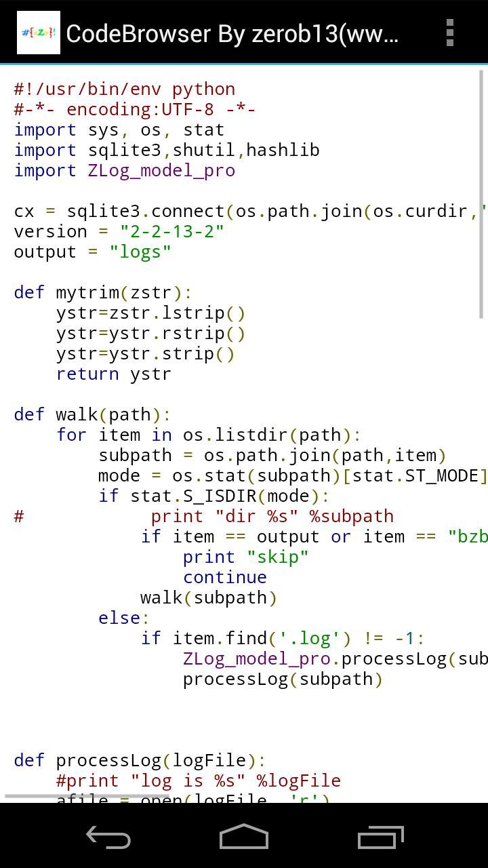Tap the def processLog(logFile) definition
488x868 pixels.
coord(140,760)
